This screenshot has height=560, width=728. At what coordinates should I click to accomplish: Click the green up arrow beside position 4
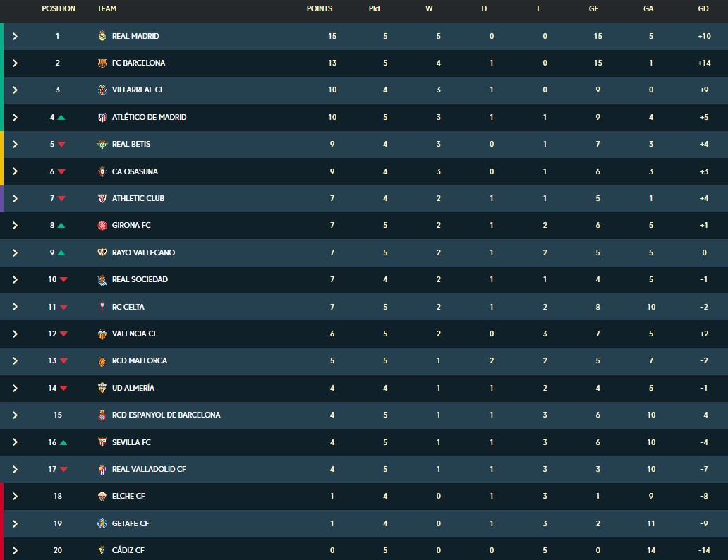tap(61, 118)
